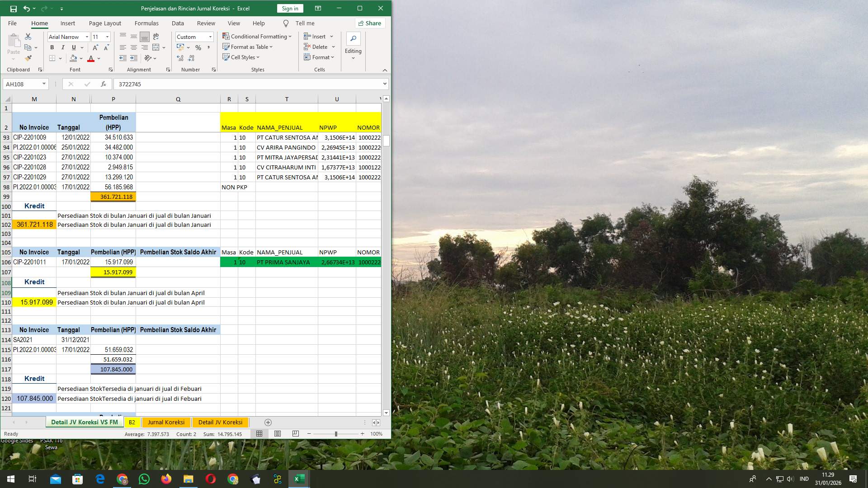Apply comma style number format
Viewport: 868px width, 488px height.
click(208, 47)
